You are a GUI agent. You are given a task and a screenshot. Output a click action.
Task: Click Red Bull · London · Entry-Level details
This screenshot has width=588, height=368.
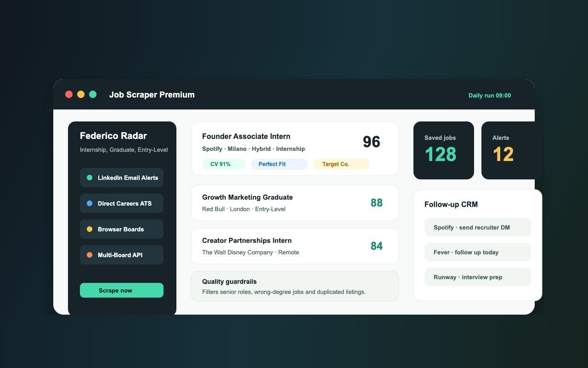[x=244, y=209]
